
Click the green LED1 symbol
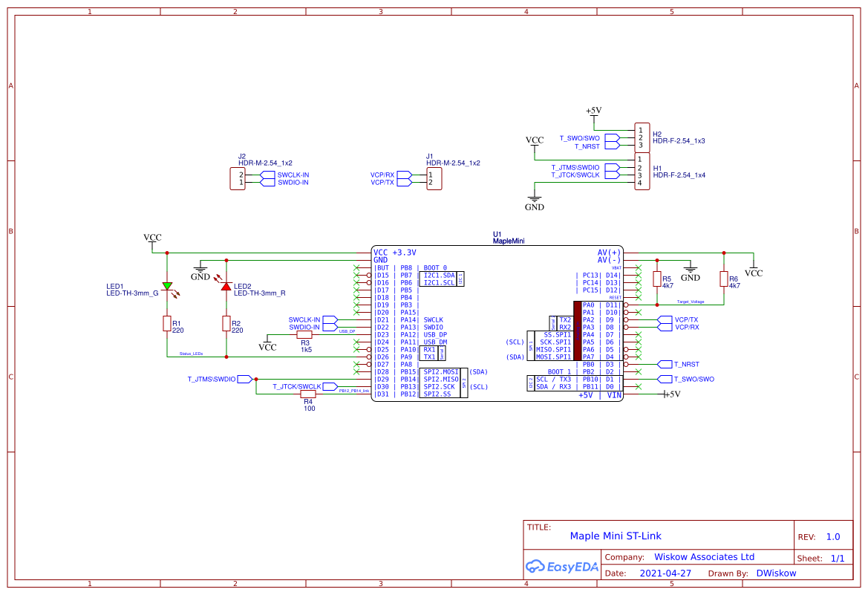pyautogui.click(x=167, y=286)
